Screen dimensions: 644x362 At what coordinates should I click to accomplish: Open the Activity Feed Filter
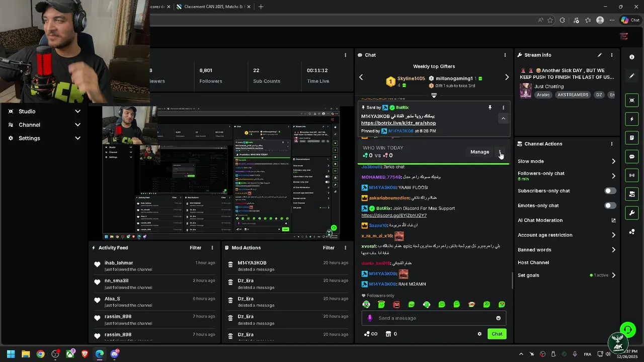point(196,248)
